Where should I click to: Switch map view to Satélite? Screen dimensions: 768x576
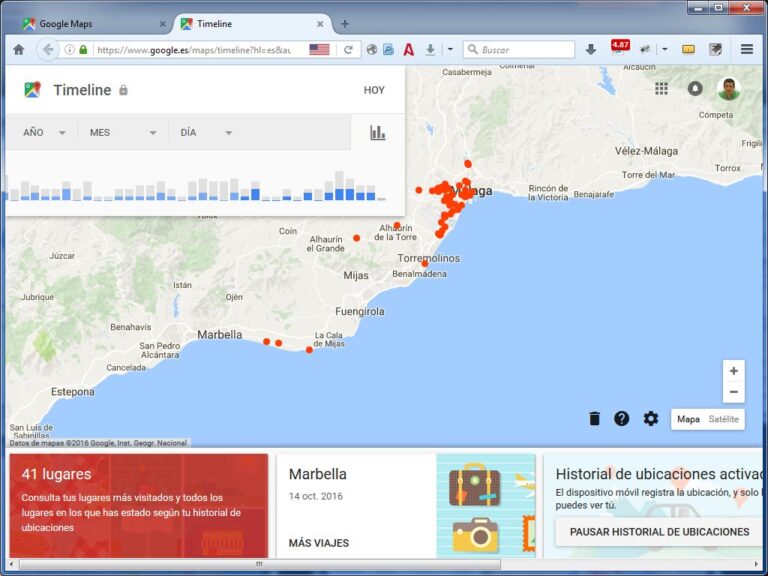pyautogui.click(x=723, y=419)
